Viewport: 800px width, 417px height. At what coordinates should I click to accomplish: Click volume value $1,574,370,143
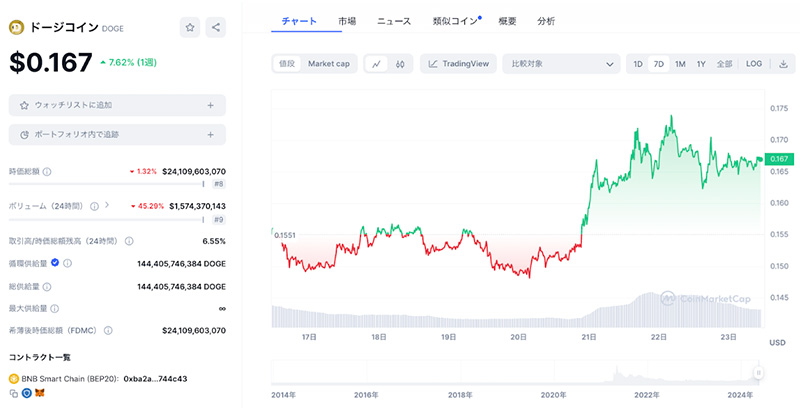(197, 206)
